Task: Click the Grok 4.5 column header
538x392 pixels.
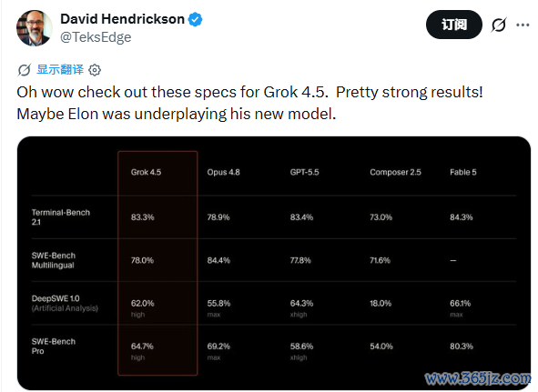Action: (146, 172)
